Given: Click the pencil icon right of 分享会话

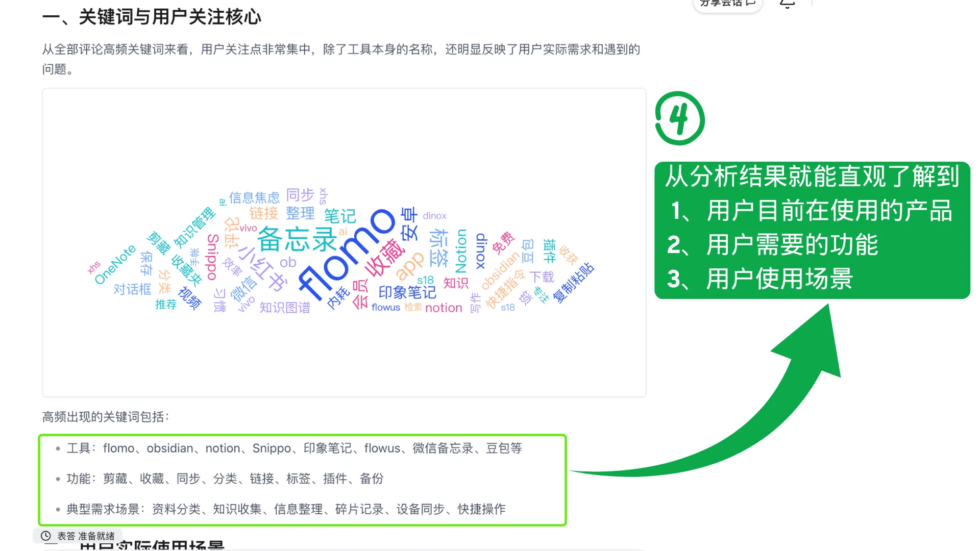Looking at the screenshot, I should [x=787, y=3].
